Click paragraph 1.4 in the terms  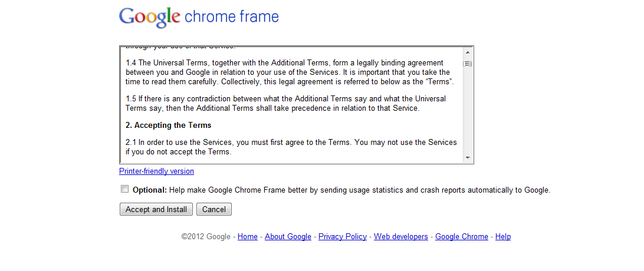[x=289, y=72]
